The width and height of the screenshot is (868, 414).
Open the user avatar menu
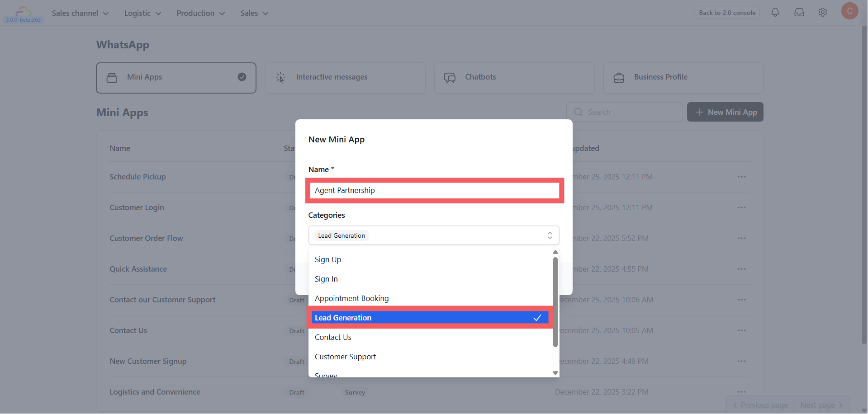coord(849,11)
